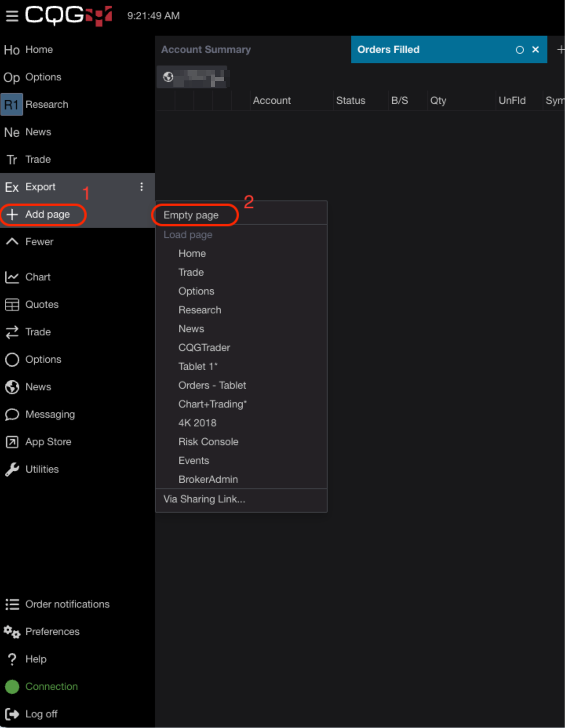This screenshot has height=728, width=565.
Task: Open the three-dot menu beside Export
Action: [x=142, y=187]
